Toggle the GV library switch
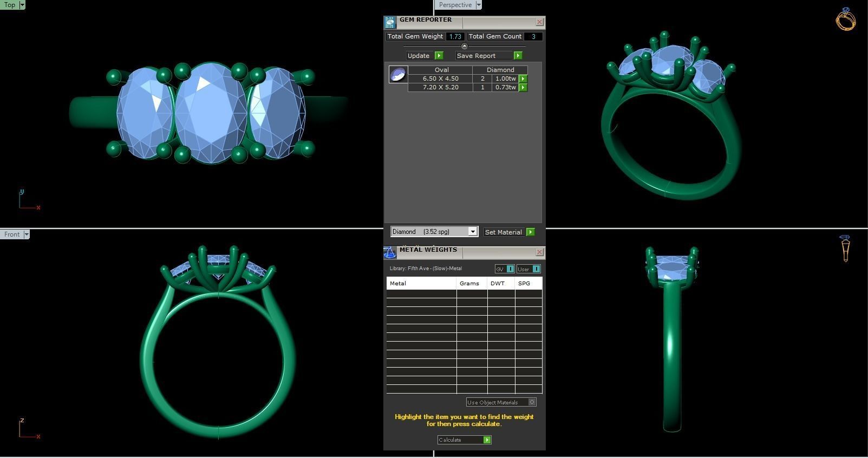Viewport: 868px width, 458px height. click(x=505, y=269)
